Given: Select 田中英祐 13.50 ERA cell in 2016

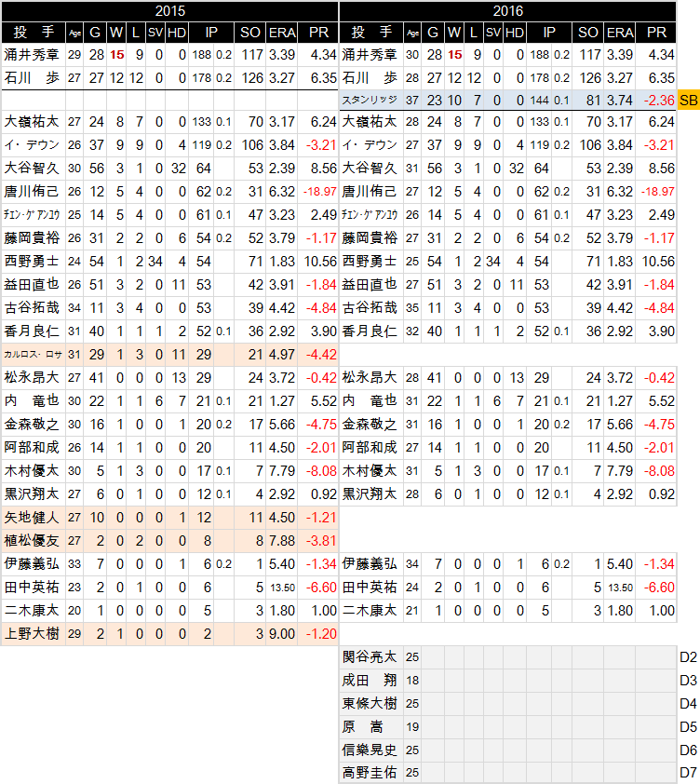Looking at the screenshot, I should 620,588.
